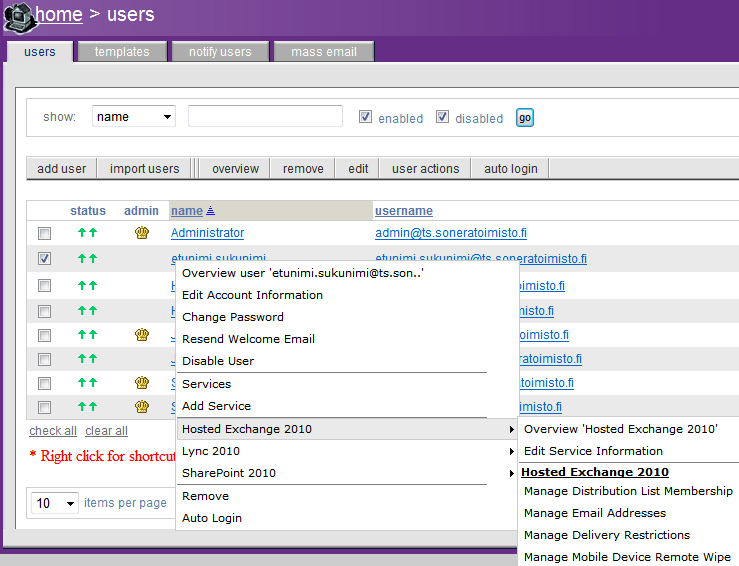Viewport: 739px width, 566px height.
Task: Open the items per page dropdown
Action: tap(55, 503)
